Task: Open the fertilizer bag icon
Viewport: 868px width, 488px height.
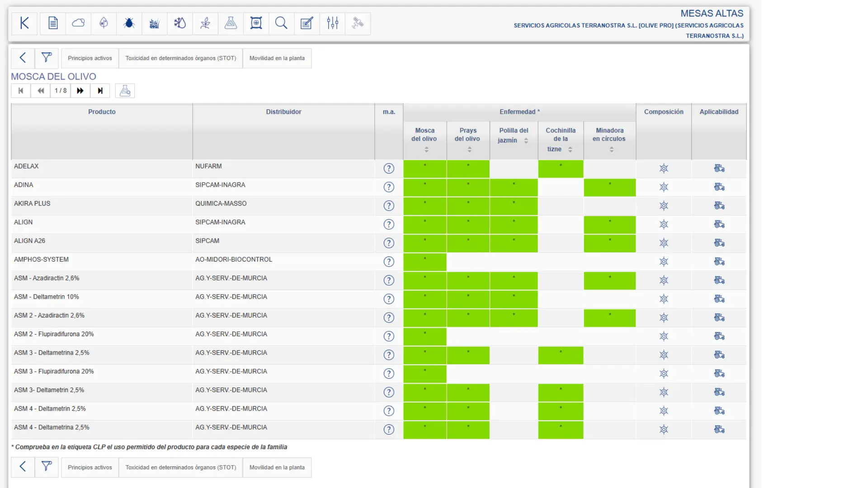Action: click(256, 23)
